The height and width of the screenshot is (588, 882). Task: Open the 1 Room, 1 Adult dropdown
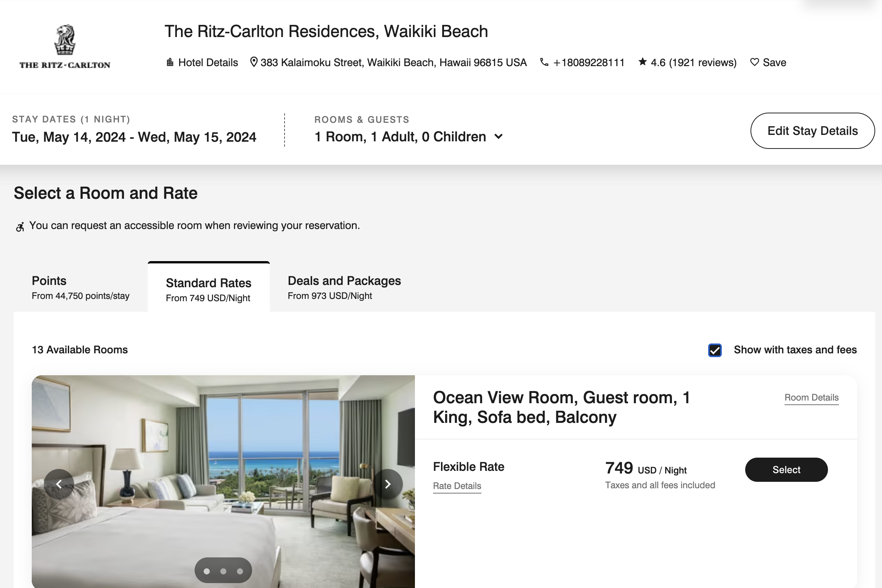pyautogui.click(x=409, y=137)
